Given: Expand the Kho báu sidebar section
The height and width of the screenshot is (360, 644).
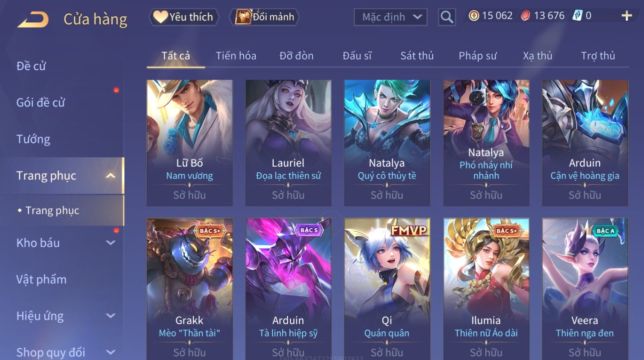Looking at the screenshot, I should [x=111, y=243].
